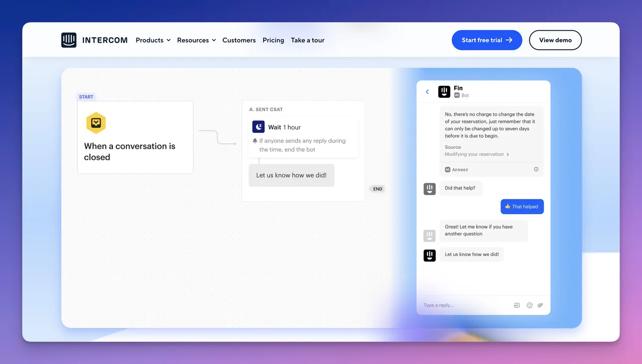The height and width of the screenshot is (364, 642).
Task: Click the Intercom logo icon
Action: 69,40
